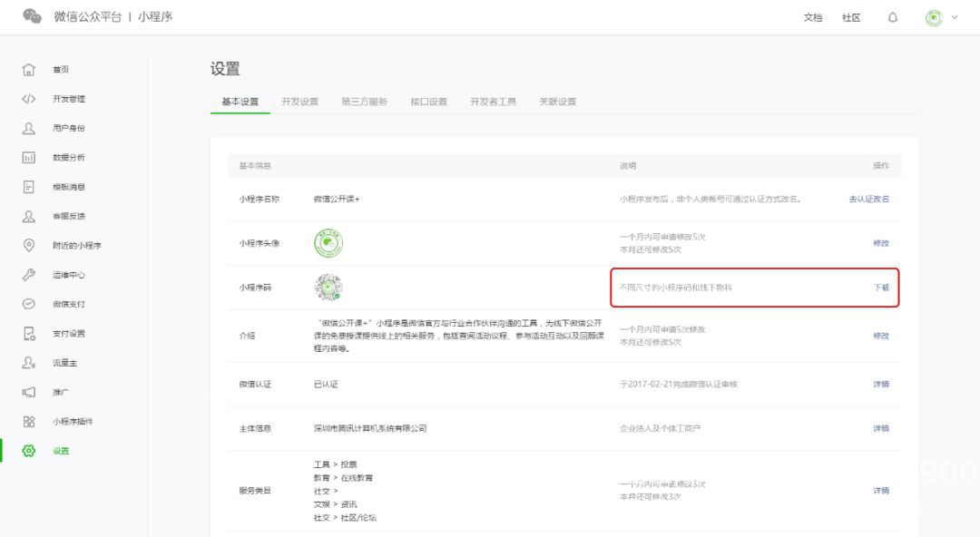Screen dimensions: 980x537
Task: Click the 文娱 > 资讯 category line
Action: [336, 504]
